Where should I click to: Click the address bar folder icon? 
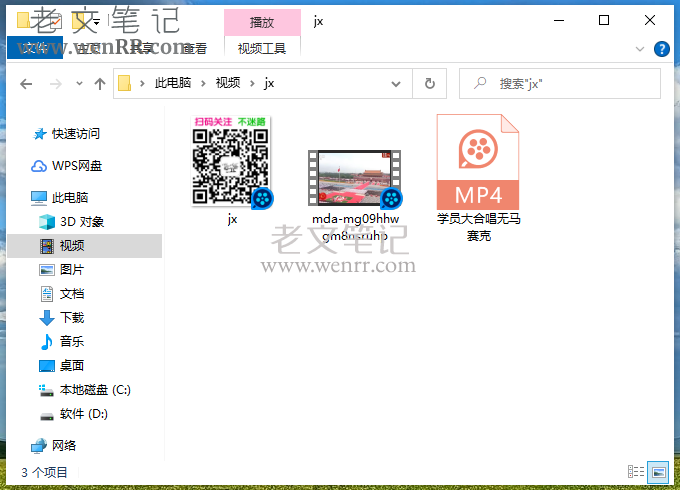(x=124, y=83)
